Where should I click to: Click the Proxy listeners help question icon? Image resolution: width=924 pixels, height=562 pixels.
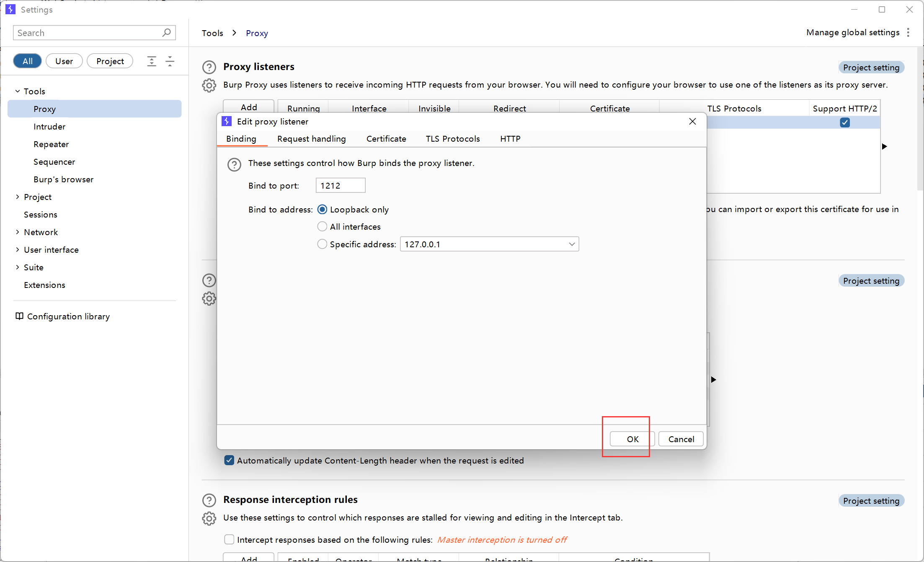(x=209, y=67)
